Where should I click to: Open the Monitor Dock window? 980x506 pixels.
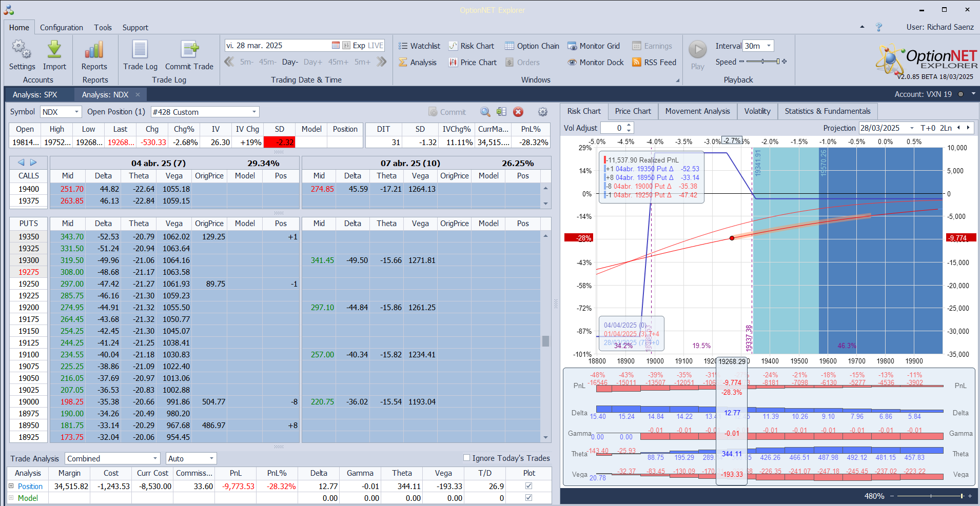[596, 63]
